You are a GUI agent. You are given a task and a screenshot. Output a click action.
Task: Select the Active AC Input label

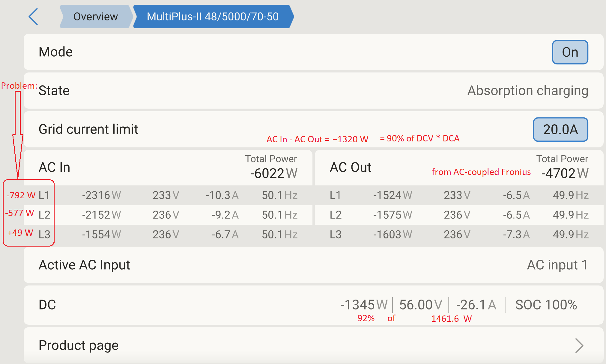(84, 265)
